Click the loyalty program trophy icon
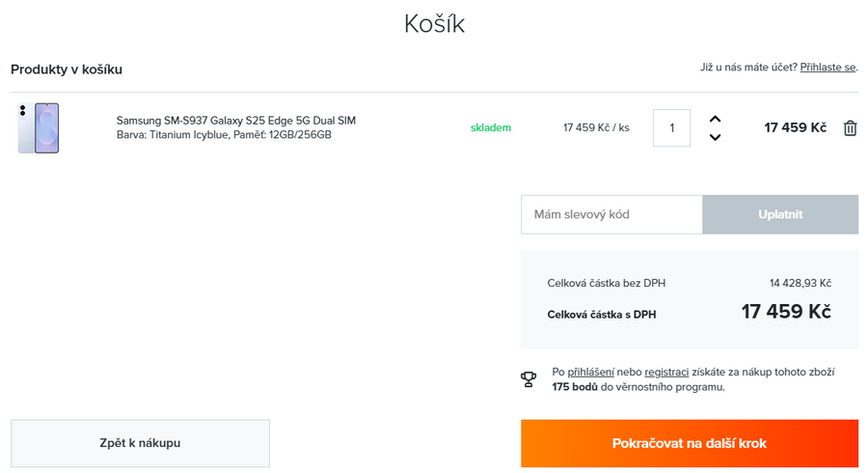Image resolution: width=868 pixels, height=473 pixels. point(529,379)
